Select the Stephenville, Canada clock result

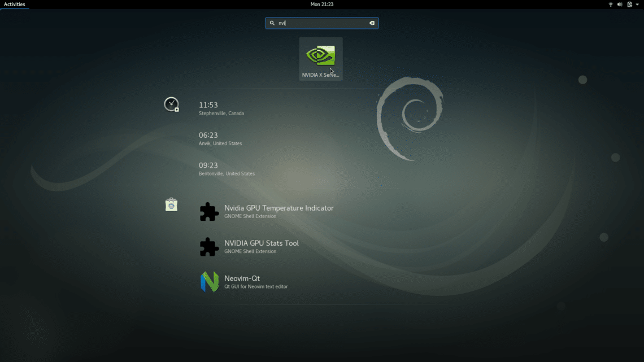[x=222, y=108]
